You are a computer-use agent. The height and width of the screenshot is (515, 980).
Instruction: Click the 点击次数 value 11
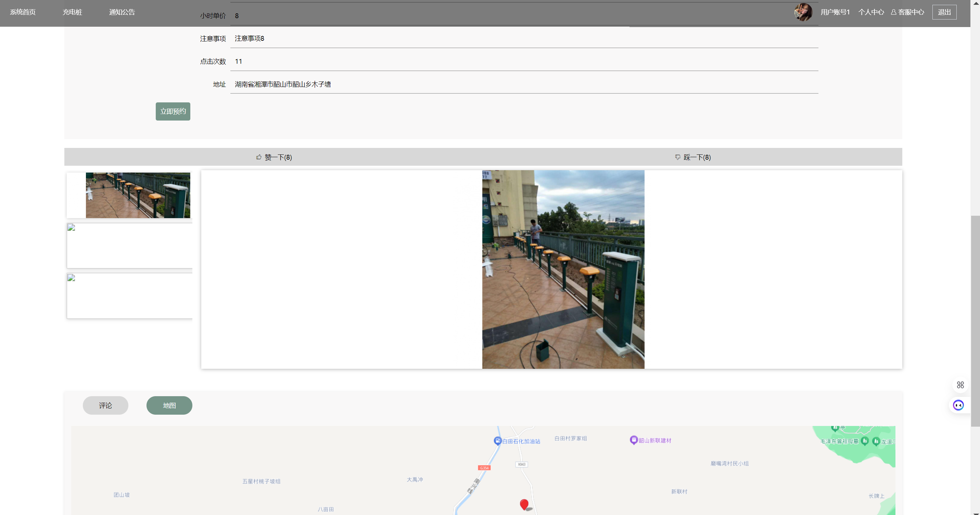pyautogui.click(x=524, y=61)
